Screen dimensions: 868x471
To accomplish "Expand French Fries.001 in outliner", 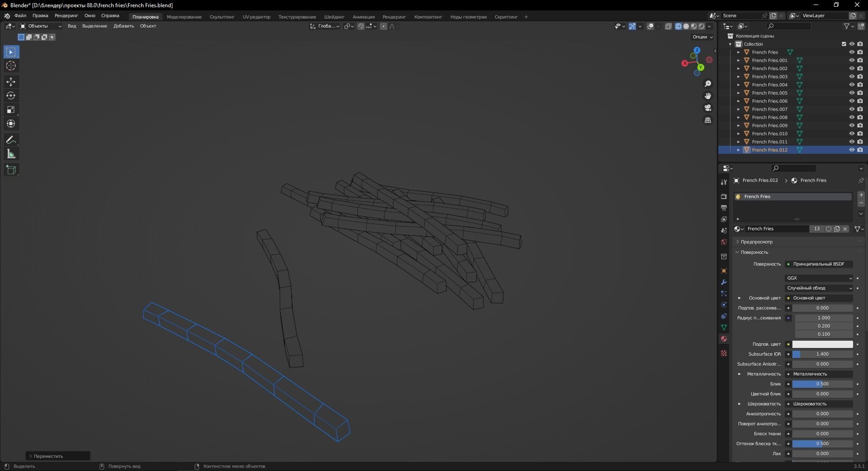I will tap(739, 60).
